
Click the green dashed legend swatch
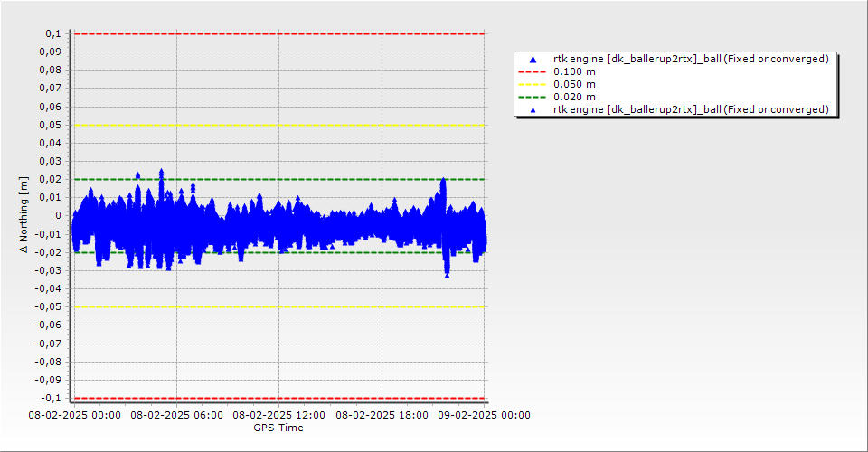(532, 97)
